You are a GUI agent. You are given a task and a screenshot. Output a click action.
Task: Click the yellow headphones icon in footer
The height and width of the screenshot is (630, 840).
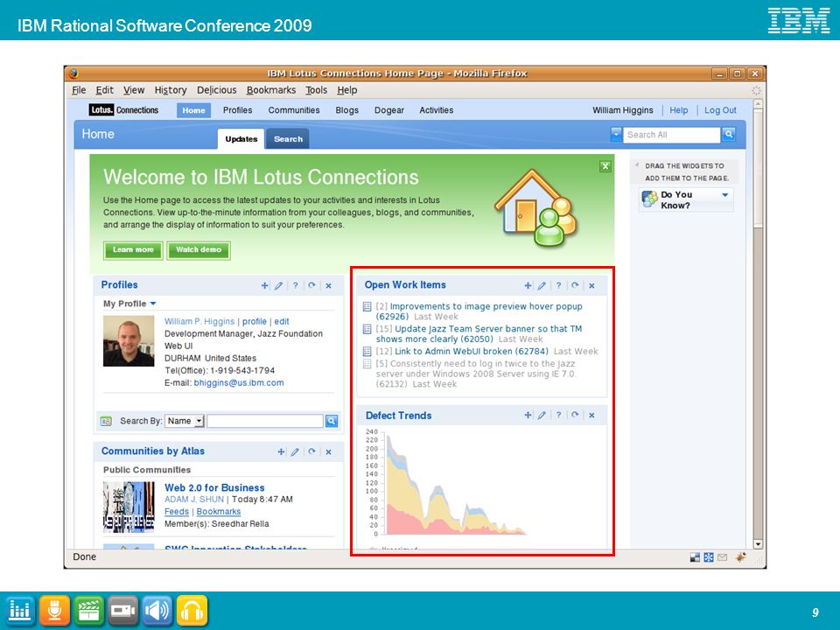(x=192, y=610)
